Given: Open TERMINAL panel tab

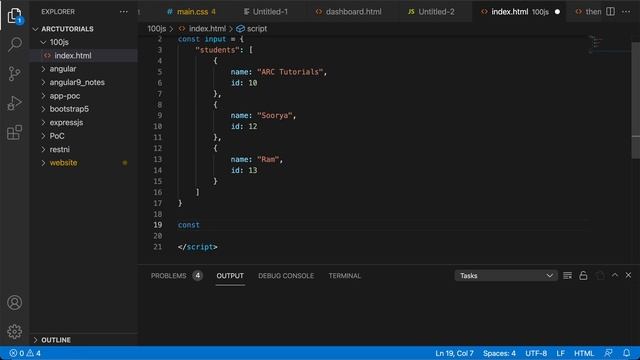Looking at the screenshot, I should pos(344,276).
